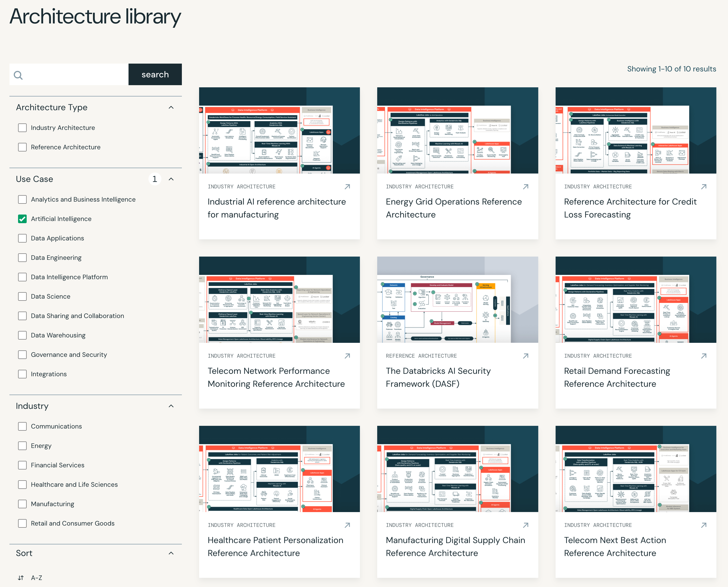Open Energy Grid Operations card via arrow icon
Viewport: 728px width, 587px height.
[526, 186]
